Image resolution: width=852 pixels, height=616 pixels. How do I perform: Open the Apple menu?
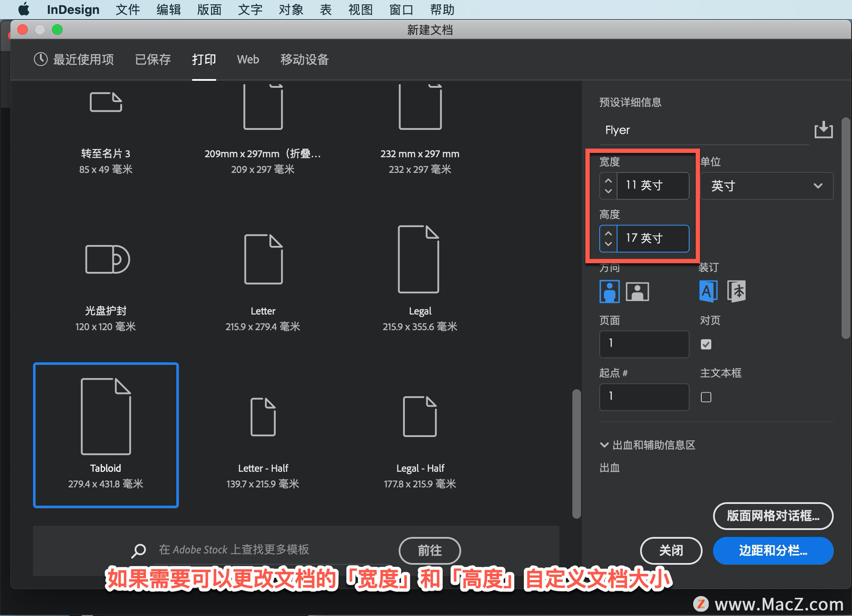point(24,9)
